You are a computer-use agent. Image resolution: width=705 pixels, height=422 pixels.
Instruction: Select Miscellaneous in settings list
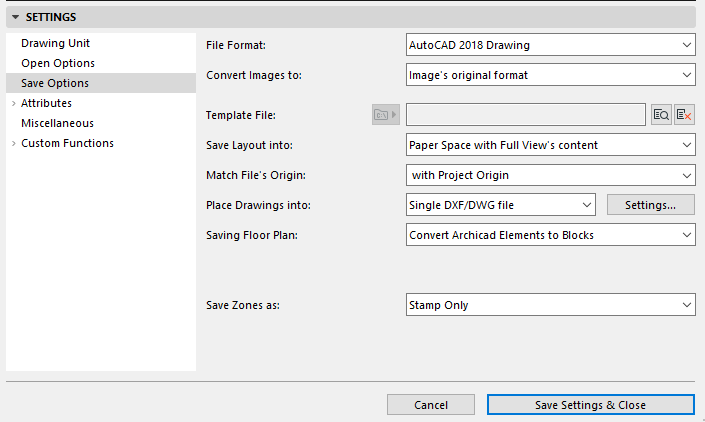pos(57,123)
